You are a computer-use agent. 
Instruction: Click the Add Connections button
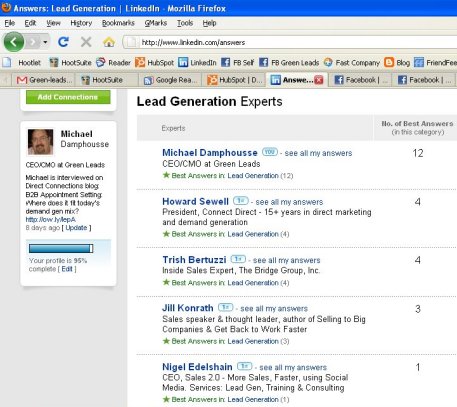[x=68, y=97]
